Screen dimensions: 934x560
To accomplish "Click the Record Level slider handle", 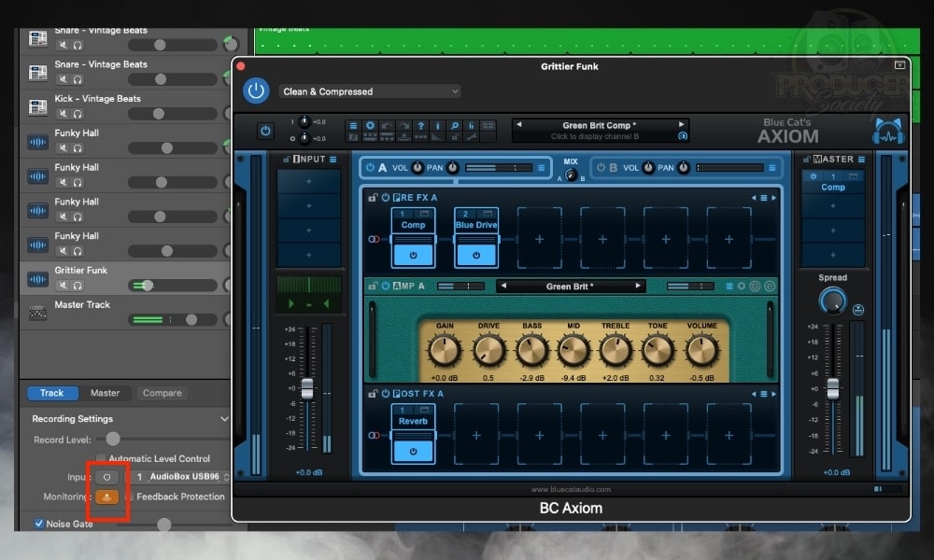I will point(113,440).
